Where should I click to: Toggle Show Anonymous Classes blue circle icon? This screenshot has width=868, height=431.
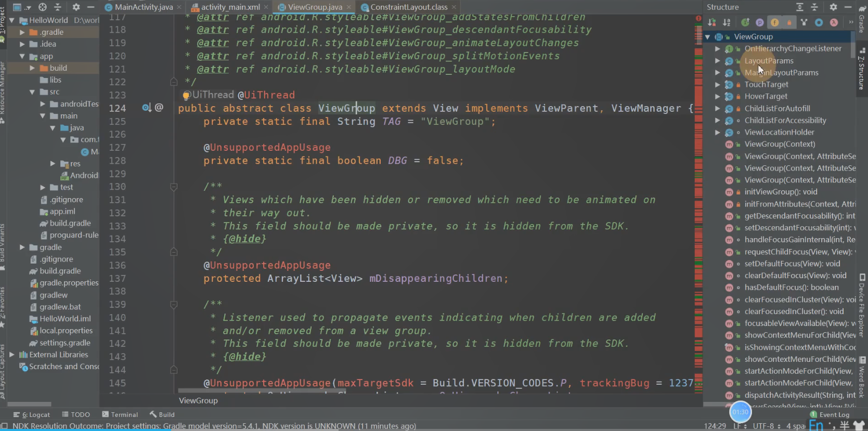tap(819, 22)
